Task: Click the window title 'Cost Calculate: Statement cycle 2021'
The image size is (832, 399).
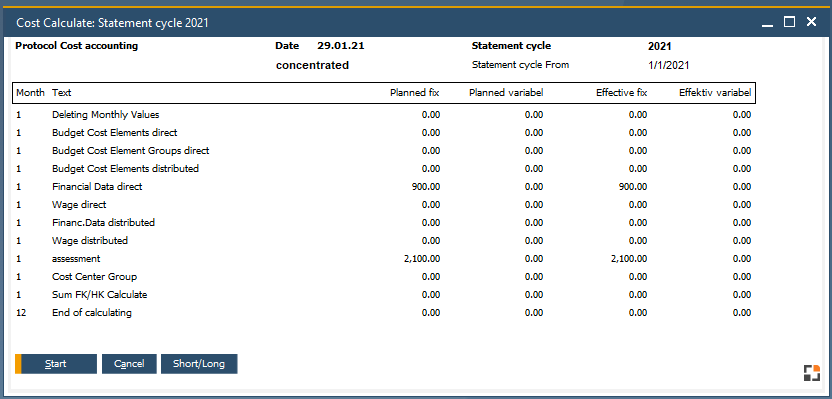Action: pyautogui.click(x=112, y=23)
